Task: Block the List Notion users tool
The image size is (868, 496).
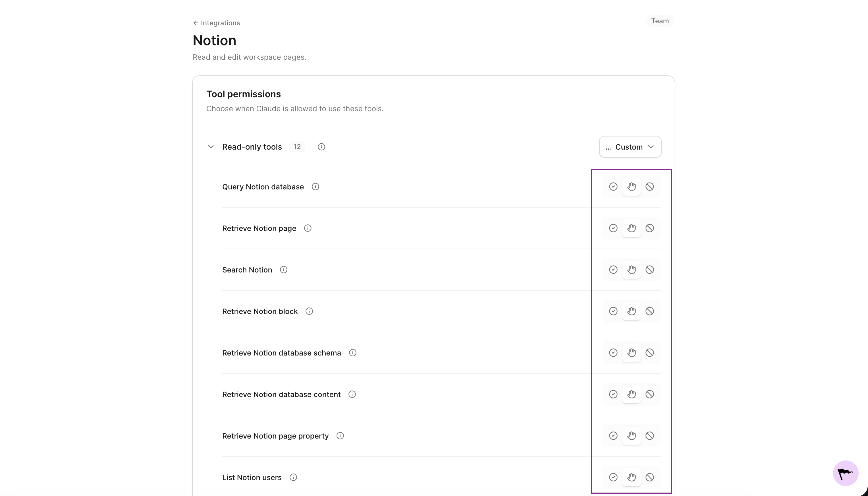Action: (x=650, y=478)
